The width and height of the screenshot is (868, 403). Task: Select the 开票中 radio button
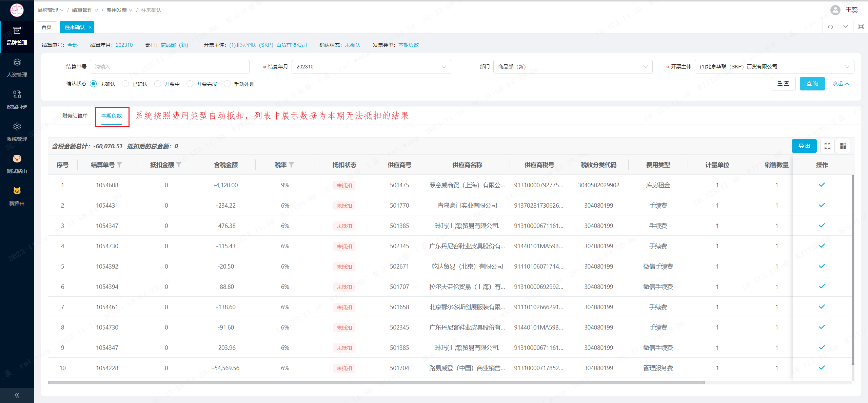click(158, 84)
